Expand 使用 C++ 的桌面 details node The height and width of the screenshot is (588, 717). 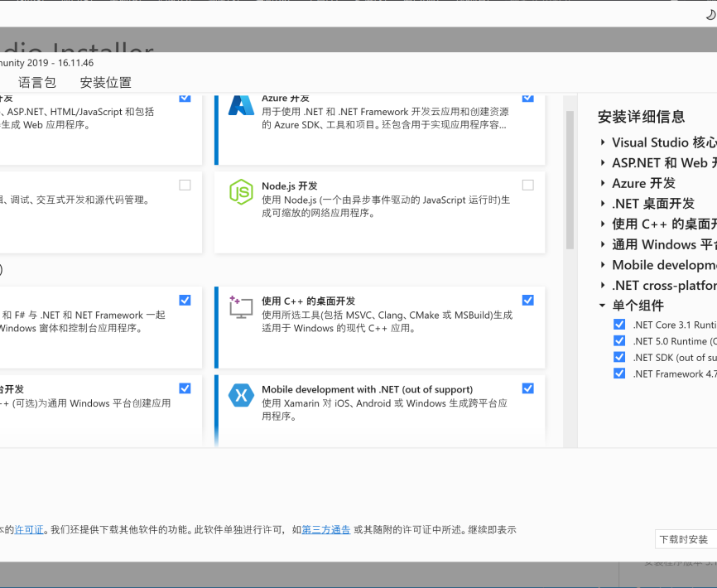pyautogui.click(x=603, y=224)
